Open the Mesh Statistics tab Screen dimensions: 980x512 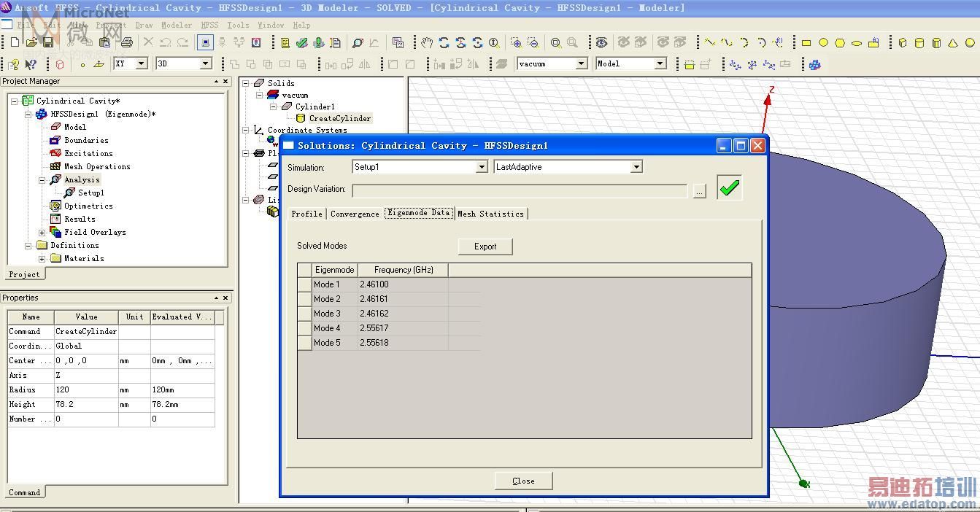490,214
